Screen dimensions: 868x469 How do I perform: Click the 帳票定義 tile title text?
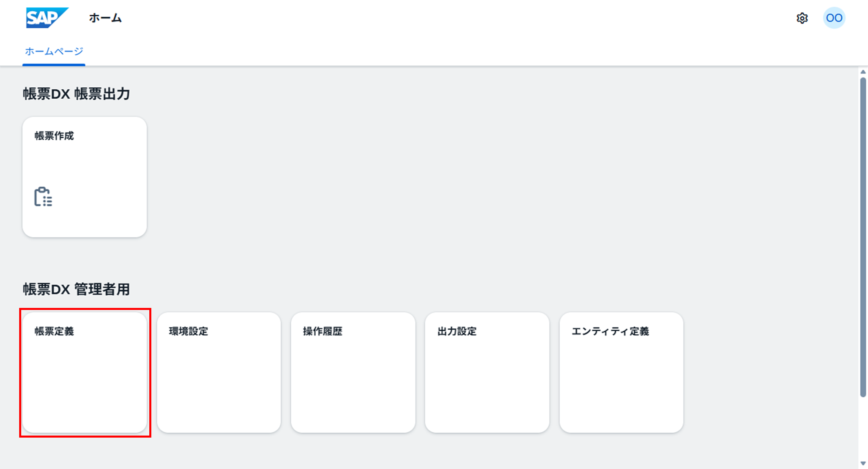(54, 331)
